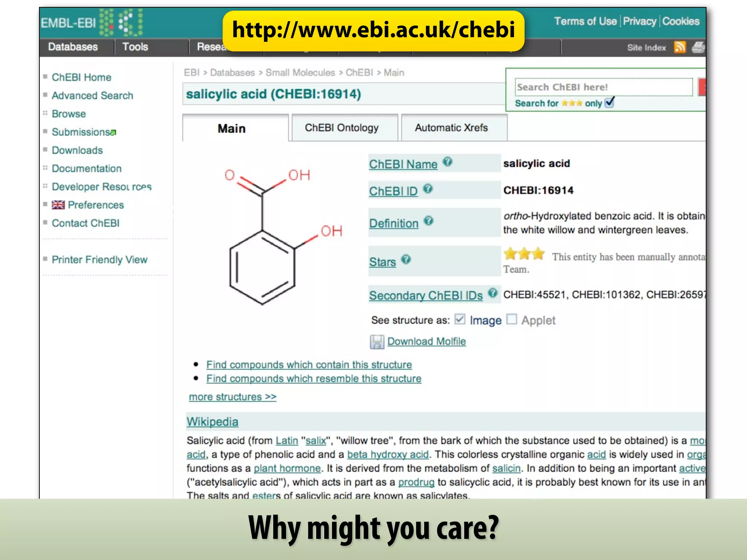Image resolution: width=747 pixels, height=560 pixels.
Task: Follow the salix link in Wikipedia text
Action: tap(316, 440)
